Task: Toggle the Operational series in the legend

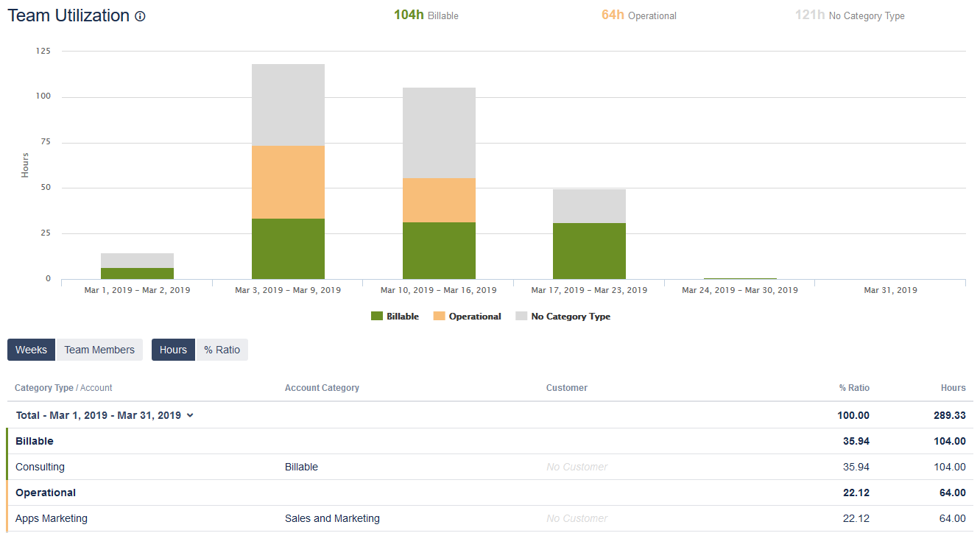Action: click(468, 316)
